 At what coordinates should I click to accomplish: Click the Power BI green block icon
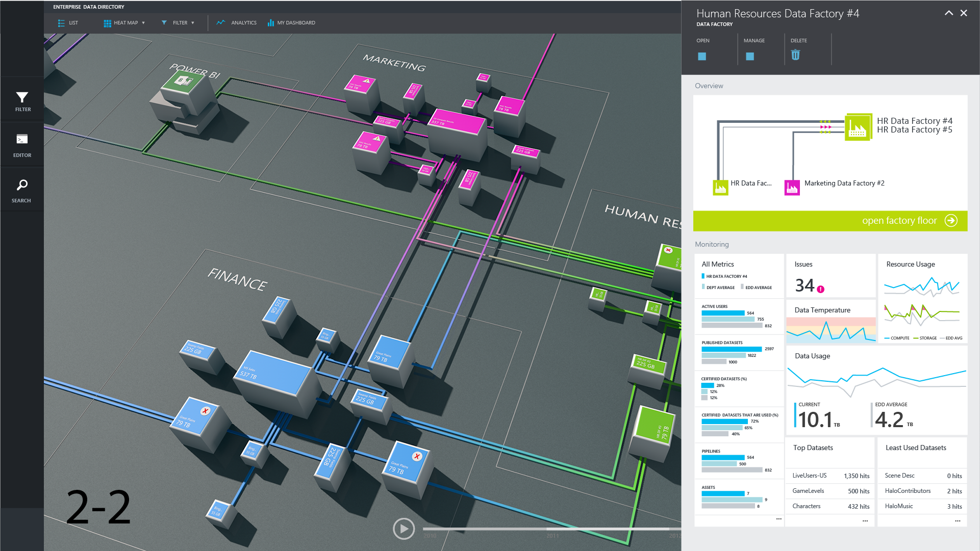[x=183, y=82]
